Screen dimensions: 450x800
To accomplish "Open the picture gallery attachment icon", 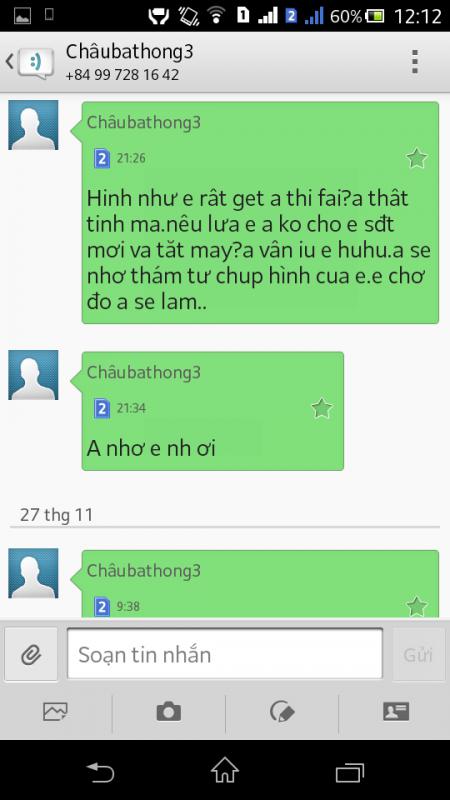I will pyautogui.click(x=55, y=711).
